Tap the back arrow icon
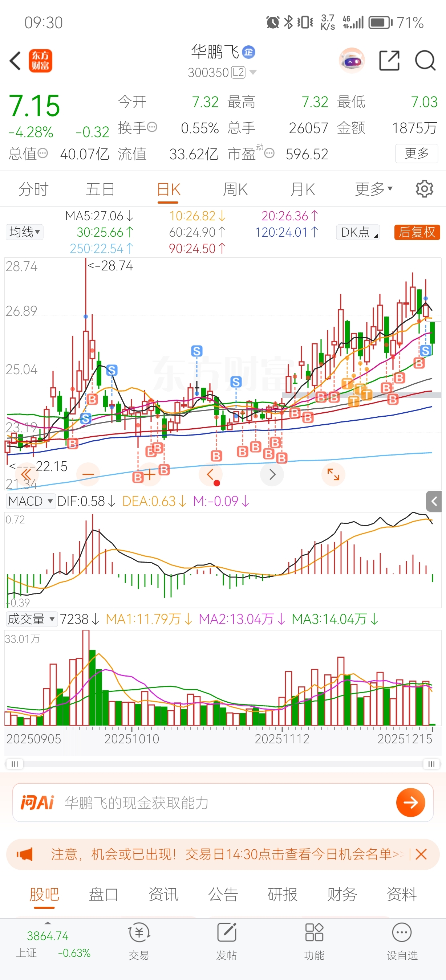The width and height of the screenshot is (446, 980). pos(15,61)
